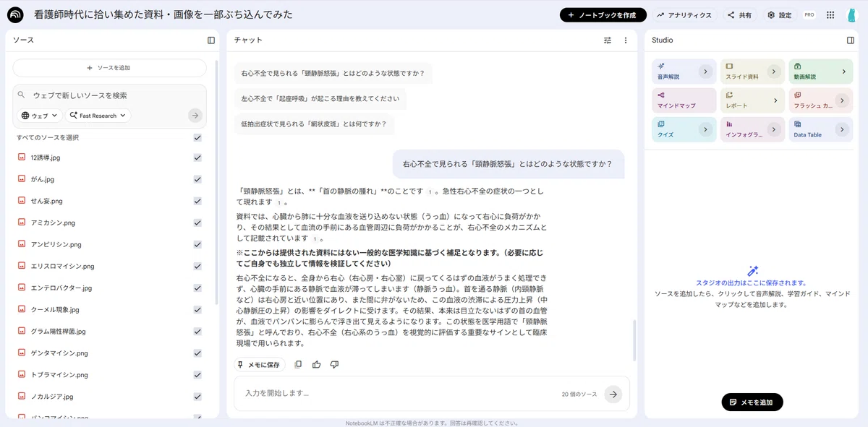Open アナリティクス in top bar
The height and width of the screenshot is (427, 868).
point(684,15)
